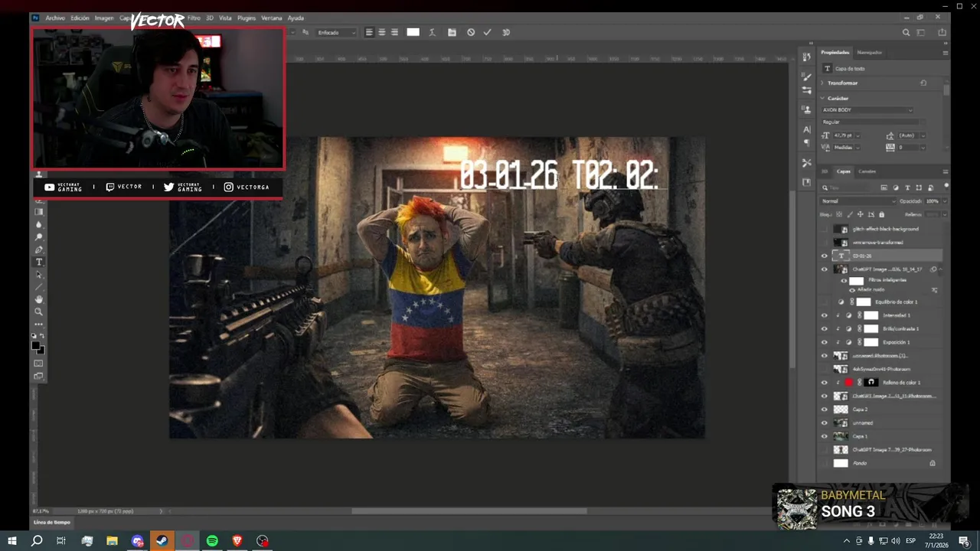Show the Equilibrio de color 1 layer
The image size is (980, 551).
click(x=825, y=302)
